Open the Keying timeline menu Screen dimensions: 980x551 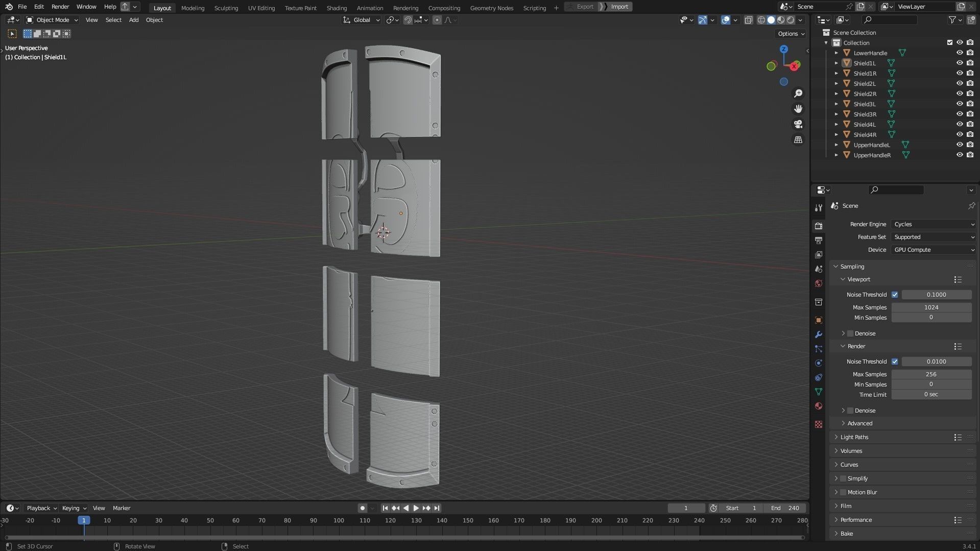pos(74,508)
